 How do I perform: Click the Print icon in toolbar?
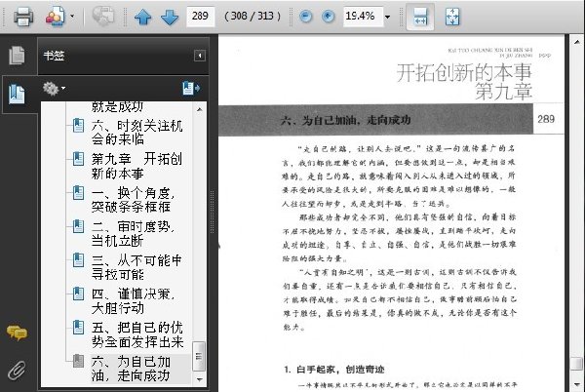[23, 17]
